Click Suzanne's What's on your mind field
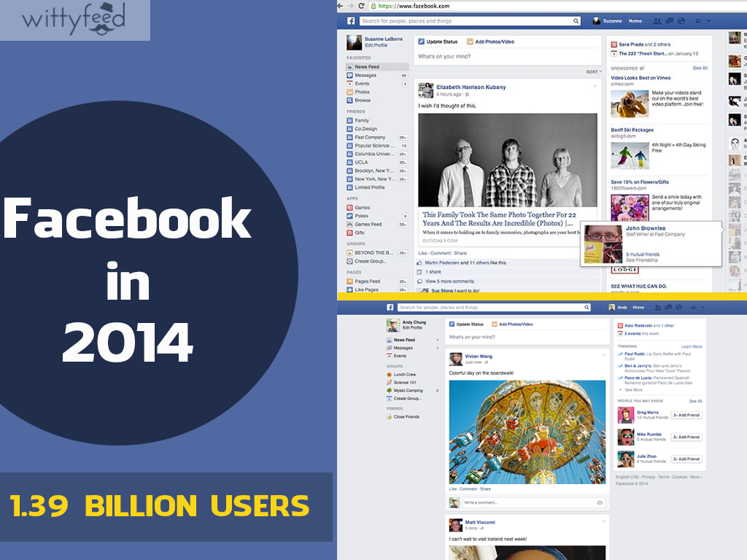The width and height of the screenshot is (747, 560). tap(508, 56)
